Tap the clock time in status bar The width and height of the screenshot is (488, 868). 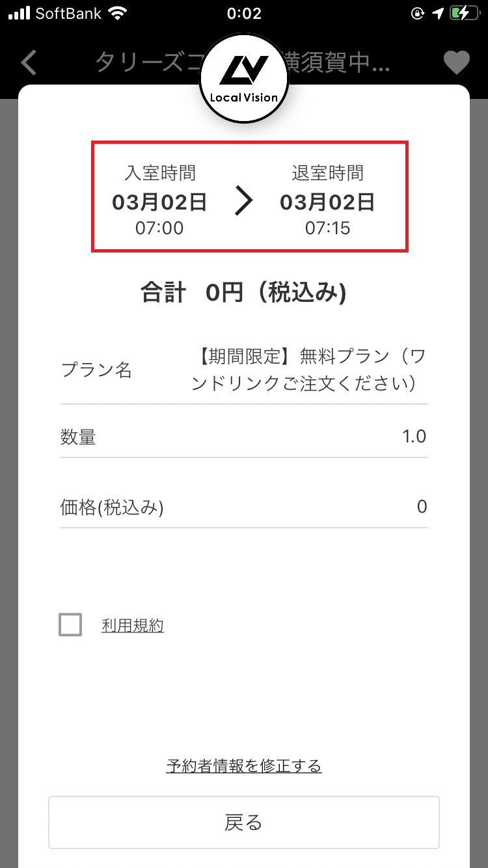(x=245, y=14)
